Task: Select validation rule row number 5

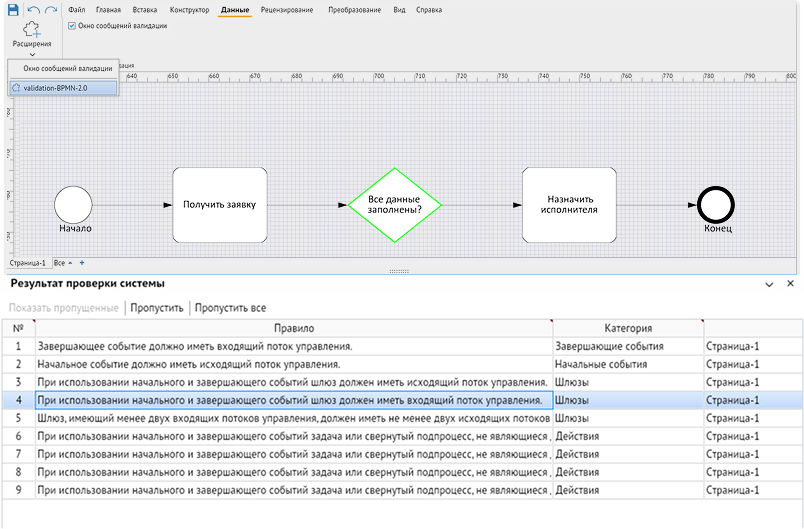Action: [402, 418]
